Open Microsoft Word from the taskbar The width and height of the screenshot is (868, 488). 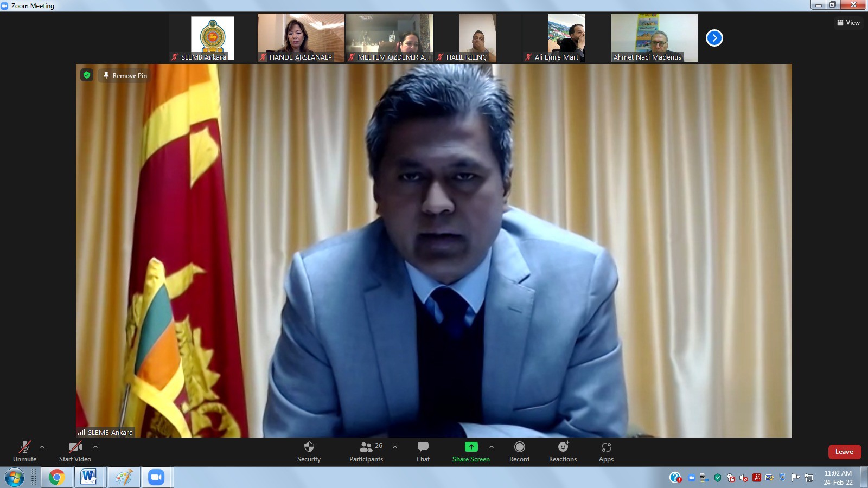(88, 478)
